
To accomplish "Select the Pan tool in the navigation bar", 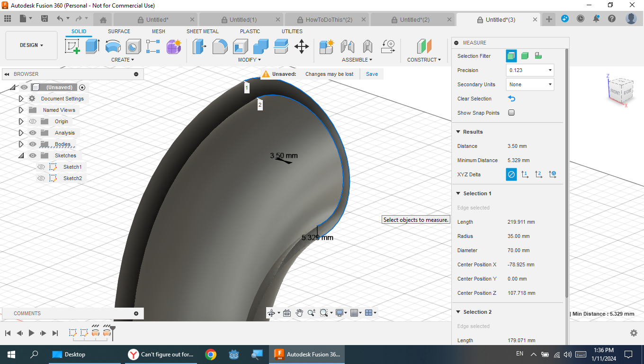I will [300, 313].
